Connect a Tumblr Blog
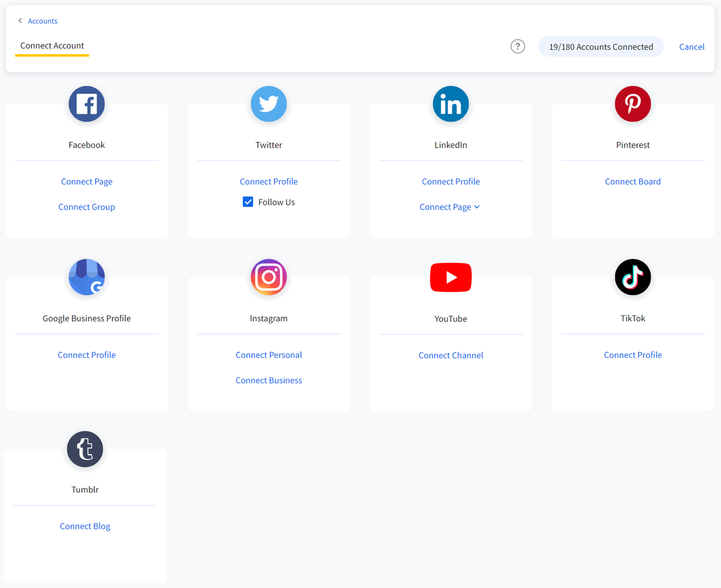This screenshot has height=588, width=721. pyautogui.click(x=85, y=526)
